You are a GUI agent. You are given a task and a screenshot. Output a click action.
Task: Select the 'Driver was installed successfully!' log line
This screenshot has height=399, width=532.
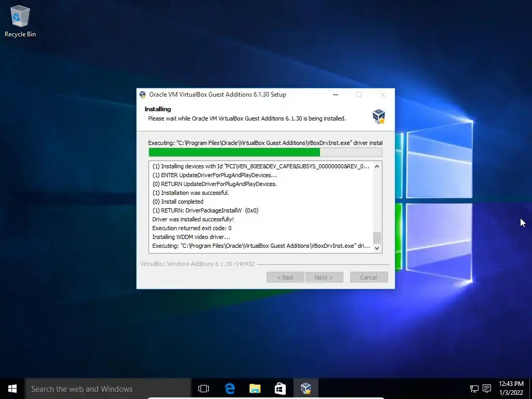point(193,219)
